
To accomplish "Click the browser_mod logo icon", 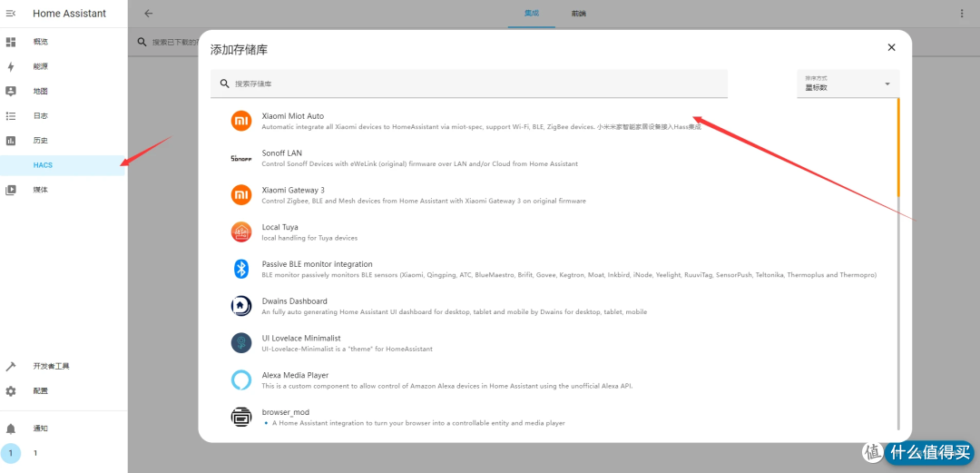I will 240,417.
